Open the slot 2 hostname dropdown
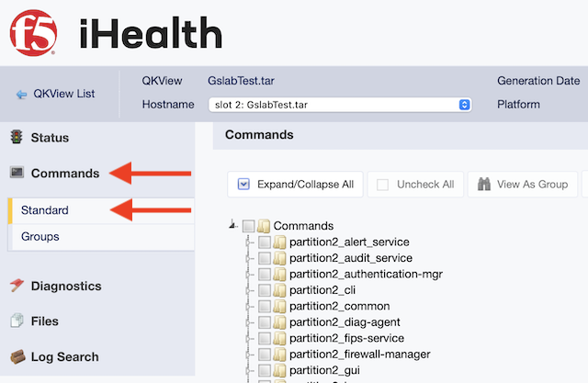 tap(340, 105)
